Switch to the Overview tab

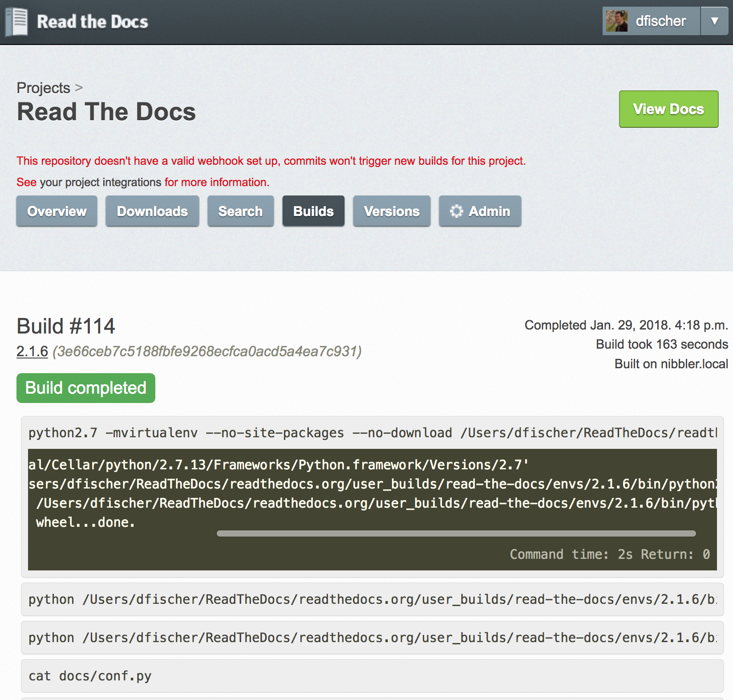point(57,211)
